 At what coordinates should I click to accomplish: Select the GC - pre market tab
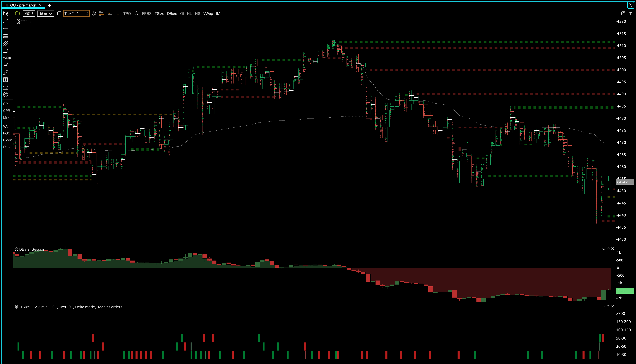coord(23,5)
